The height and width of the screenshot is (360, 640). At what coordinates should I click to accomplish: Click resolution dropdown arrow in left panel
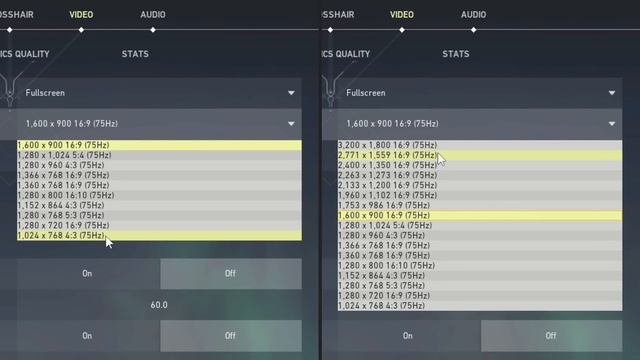pyautogui.click(x=291, y=124)
